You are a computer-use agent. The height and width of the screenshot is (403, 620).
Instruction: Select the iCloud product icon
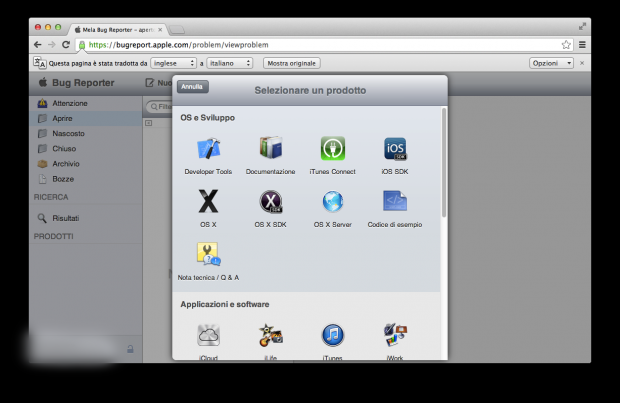point(208,335)
